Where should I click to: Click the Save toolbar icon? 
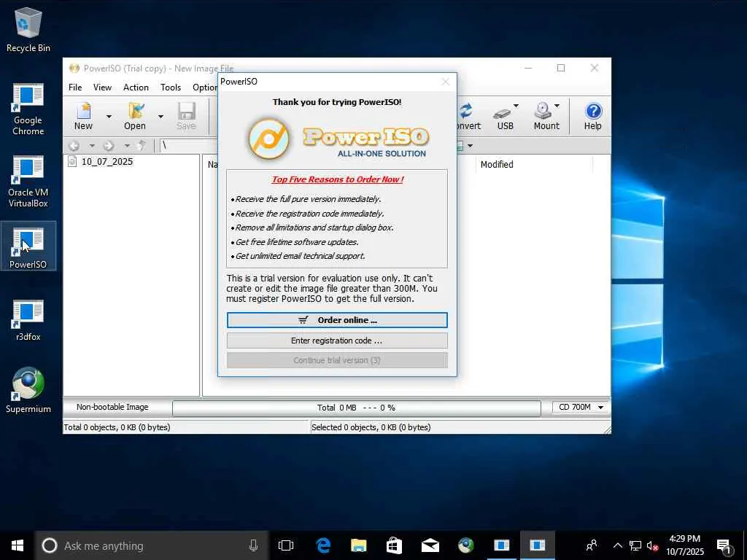click(186, 116)
